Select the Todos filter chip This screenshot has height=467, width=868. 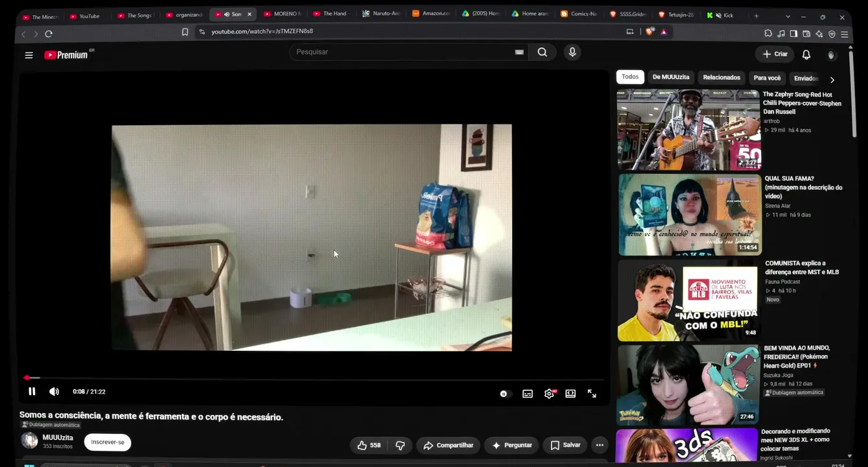(x=630, y=77)
